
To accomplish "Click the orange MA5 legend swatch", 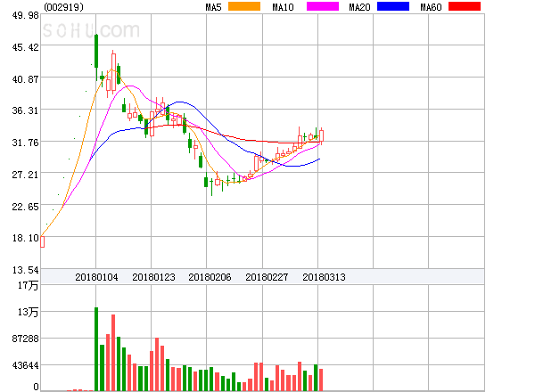I will (x=244, y=6).
